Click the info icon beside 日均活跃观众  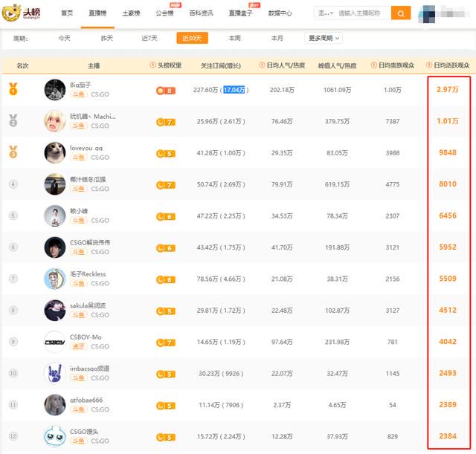pos(429,65)
